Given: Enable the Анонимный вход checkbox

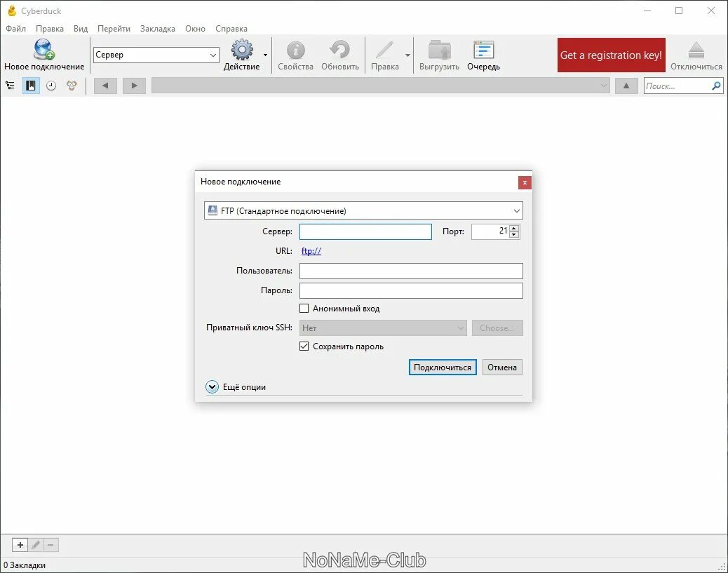Looking at the screenshot, I should (304, 308).
